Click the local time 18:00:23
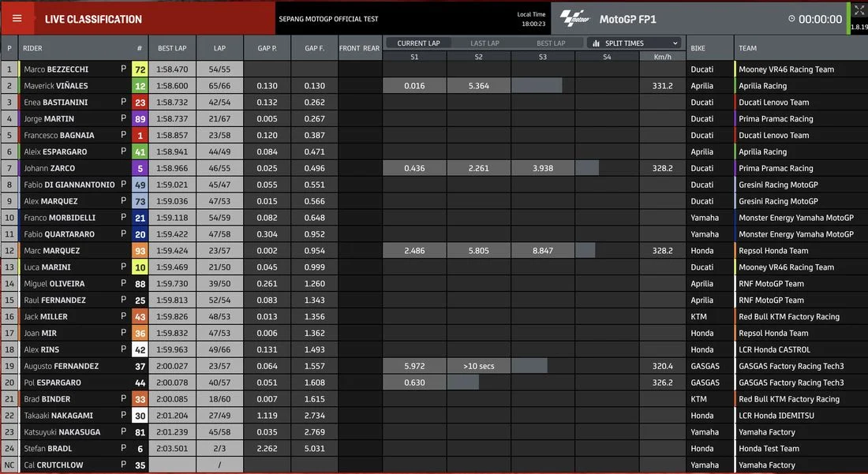This screenshot has height=474, width=868. pos(533,24)
